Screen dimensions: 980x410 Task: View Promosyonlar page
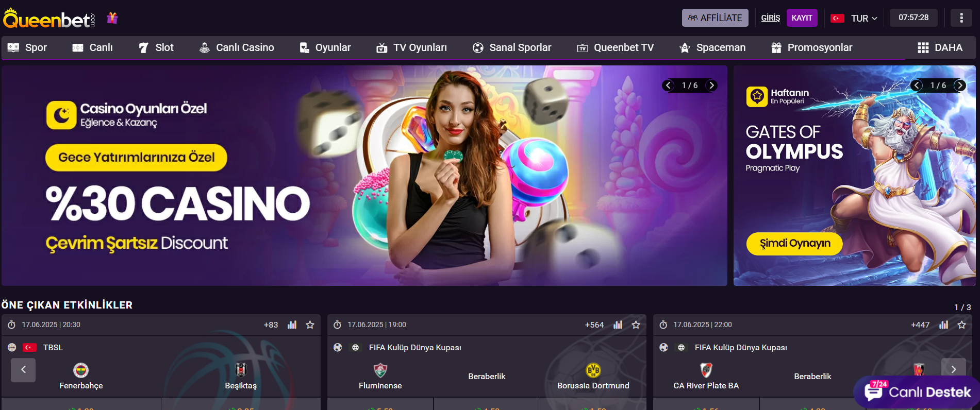tap(811, 48)
